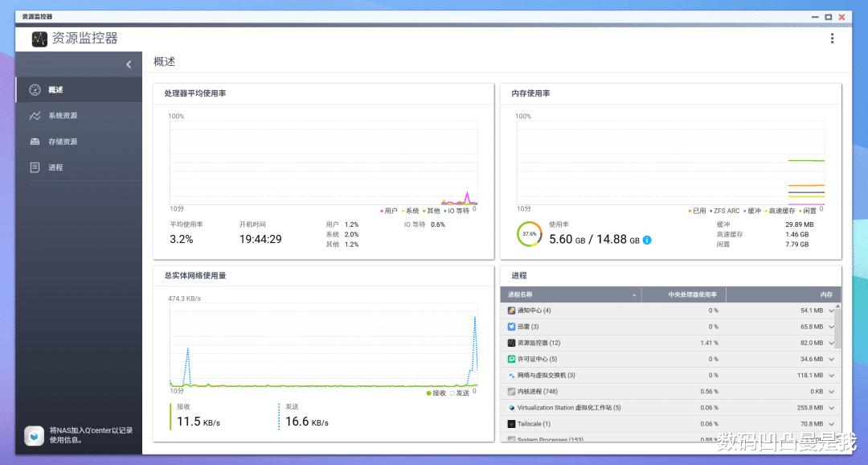868x465 pixels.
Task: Sort by 内存 column header
Action: pyautogui.click(x=784, y=295)
